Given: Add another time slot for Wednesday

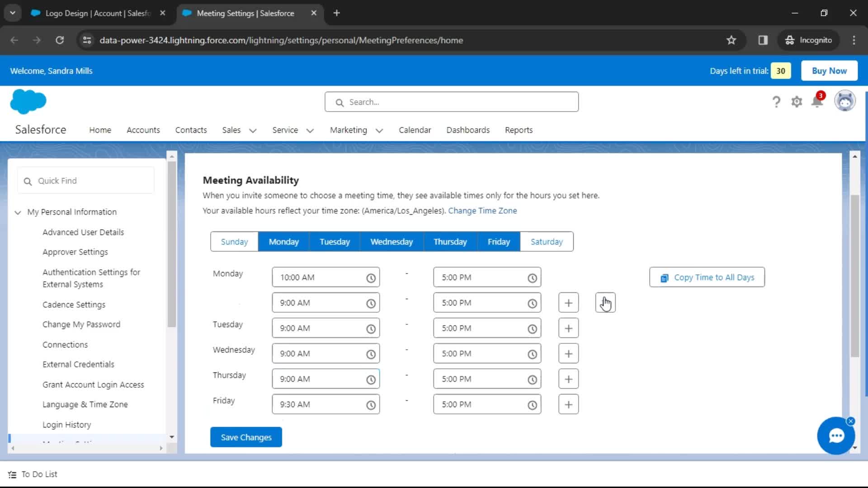Looking at the screenshot, I should click(568, 354).
